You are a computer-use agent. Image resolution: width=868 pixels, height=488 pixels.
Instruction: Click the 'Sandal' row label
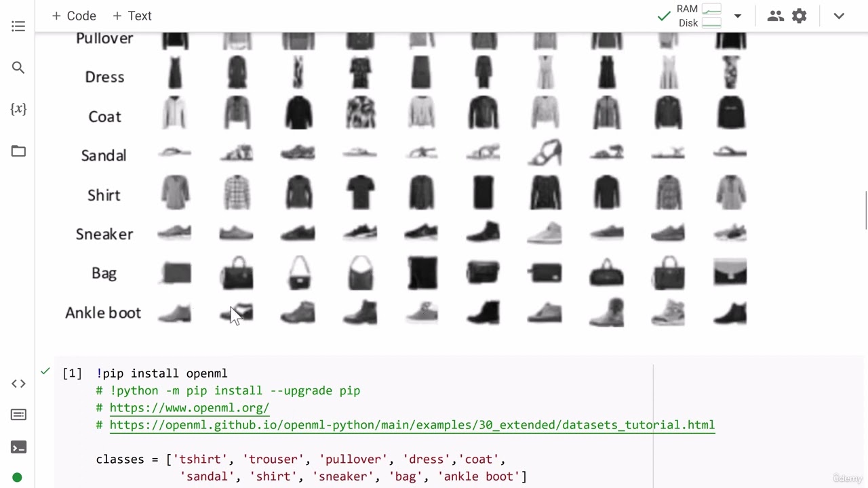click(x=104, y=156)
